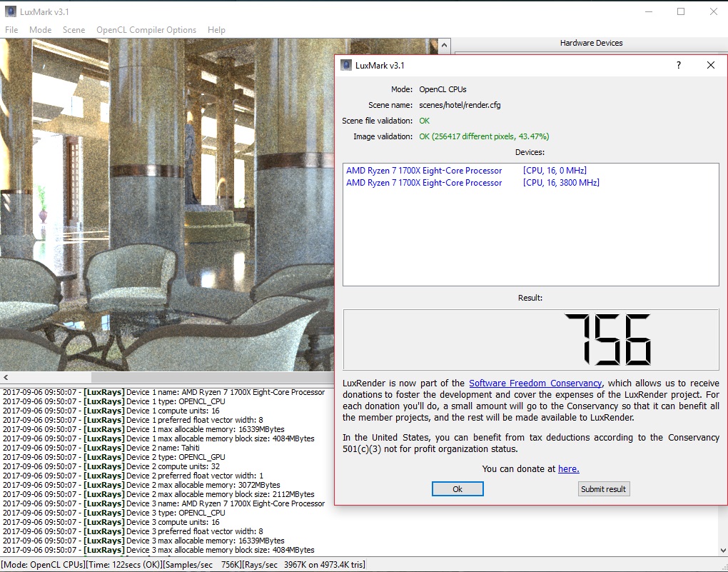Click log line 'Device 2 max allocable memory block size: 2112MBytes'
This screenshot has width=728, height=572.
click(x=158, y=494)
